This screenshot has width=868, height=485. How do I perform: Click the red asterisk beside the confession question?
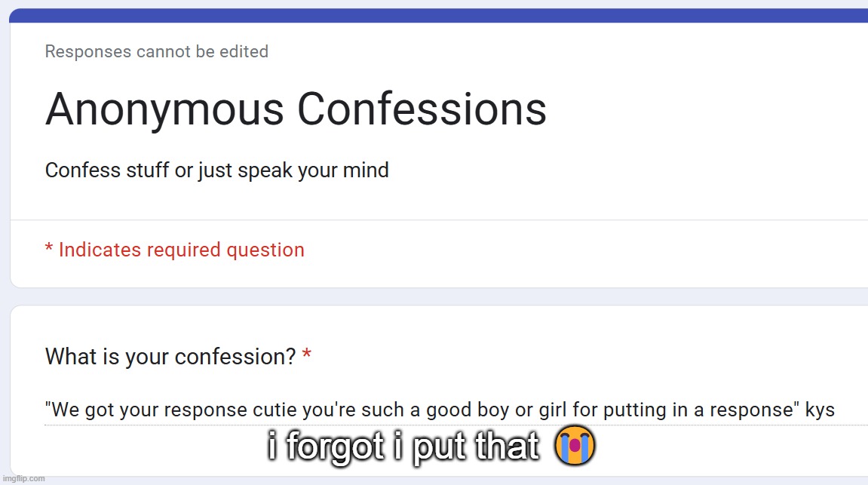pyautogui.click(x=307, y=355)
